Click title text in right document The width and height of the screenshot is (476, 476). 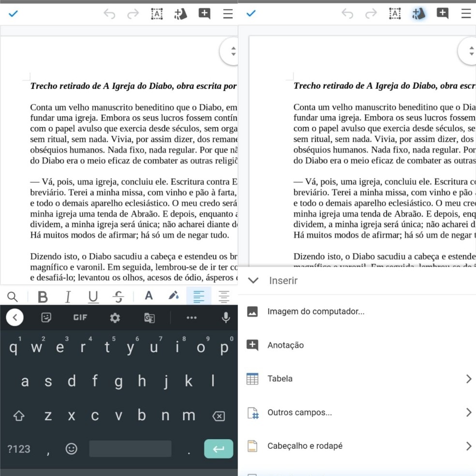[x=385, y=86]
